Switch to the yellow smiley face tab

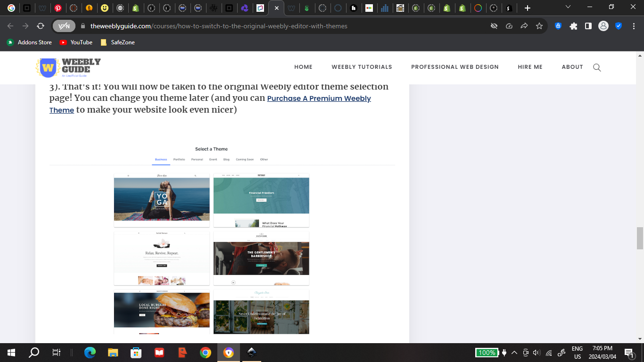(x=105, y=8)
